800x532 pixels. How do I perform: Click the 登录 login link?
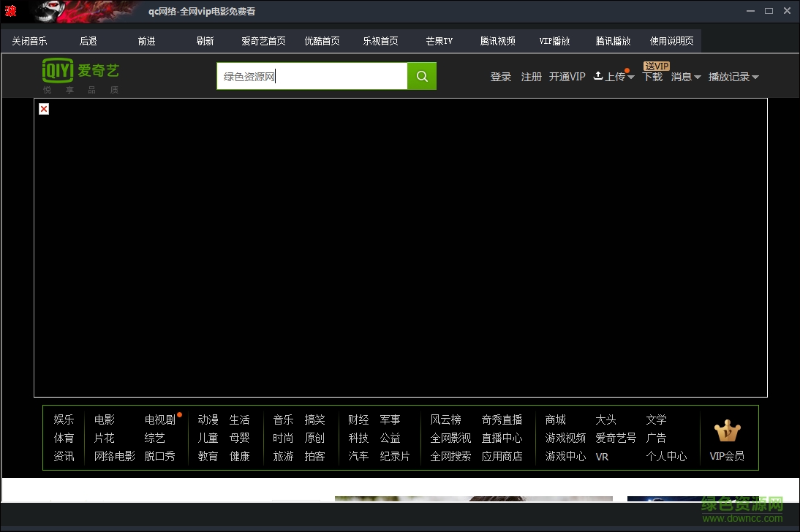click(x=500, y=77)
